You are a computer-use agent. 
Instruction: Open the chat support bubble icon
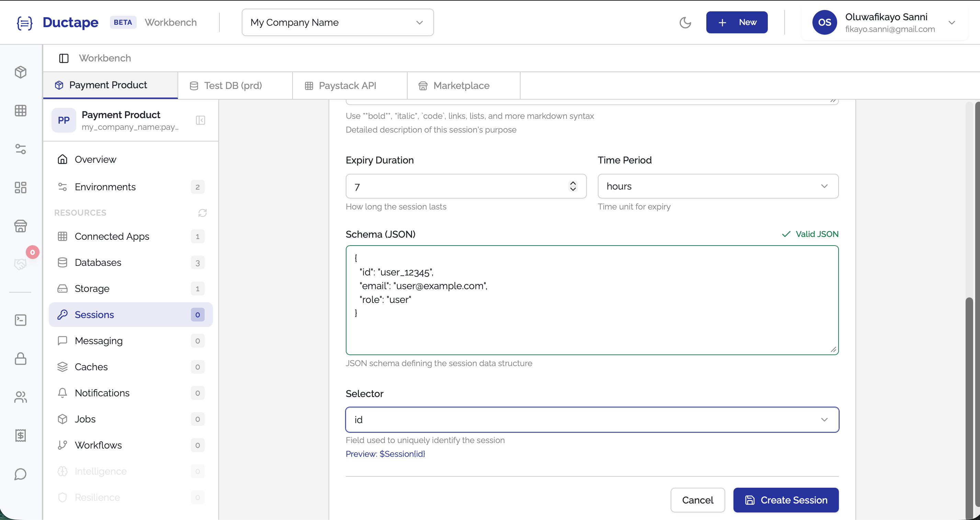(x=20, y=474)
